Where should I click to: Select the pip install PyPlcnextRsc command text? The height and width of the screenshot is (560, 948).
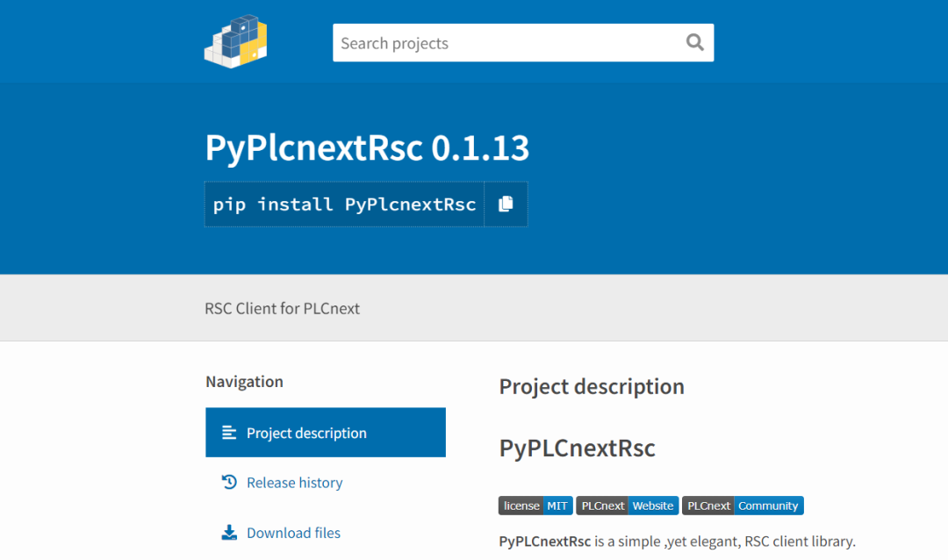tap(344, 205)
